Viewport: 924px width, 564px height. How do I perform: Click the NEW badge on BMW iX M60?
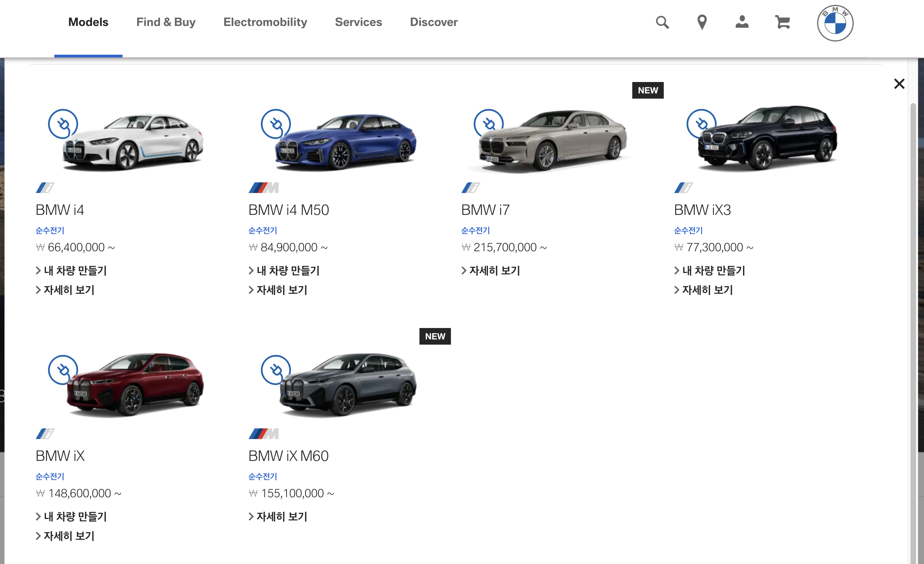pyautogui.click(x=435, y=336)
